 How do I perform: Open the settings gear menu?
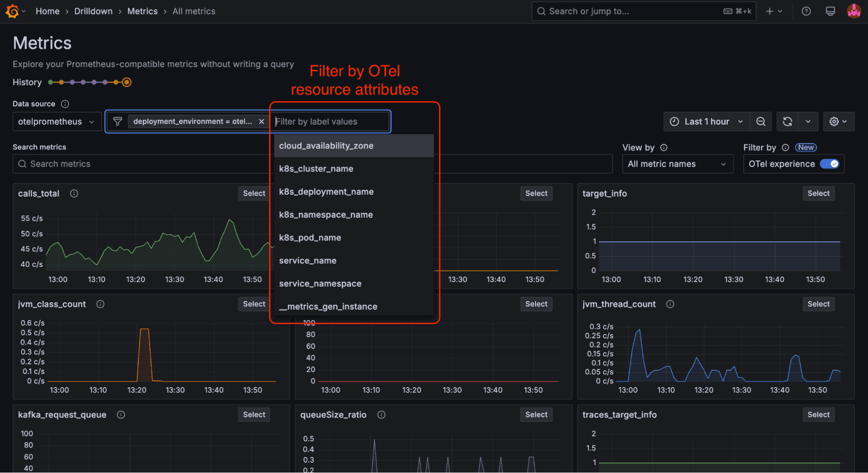pyautogui.click(x=838, y=122)
